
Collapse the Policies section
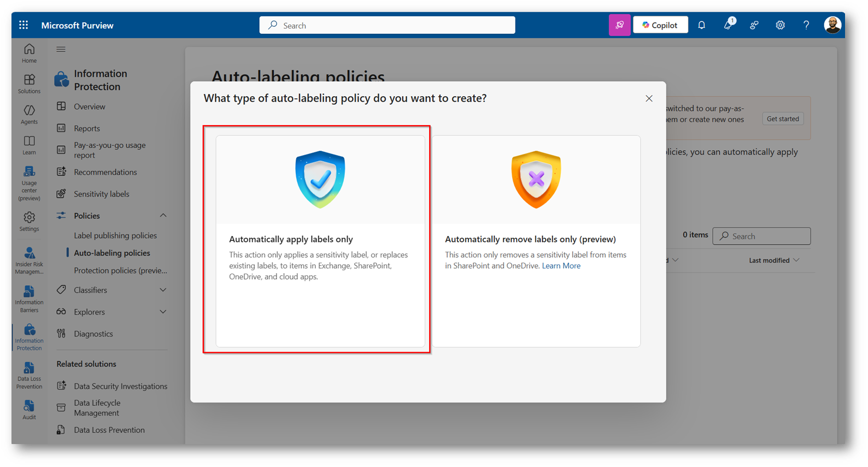point(163,216)
